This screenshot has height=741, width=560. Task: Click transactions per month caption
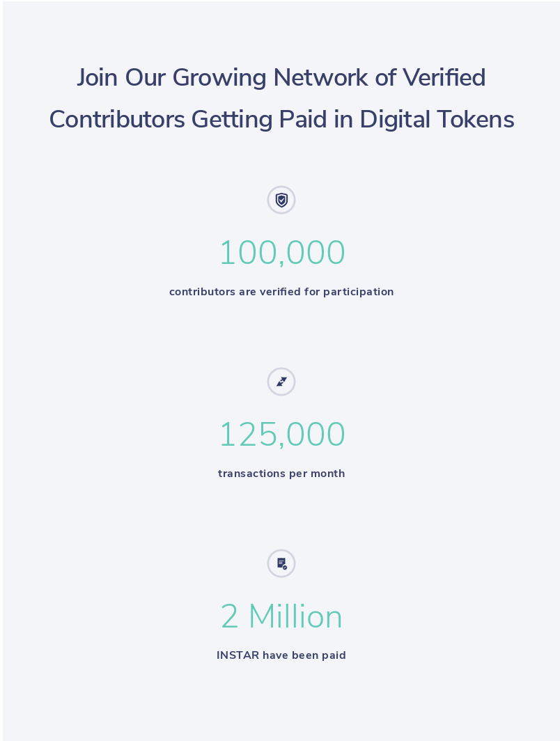click(x=281, y=474)
